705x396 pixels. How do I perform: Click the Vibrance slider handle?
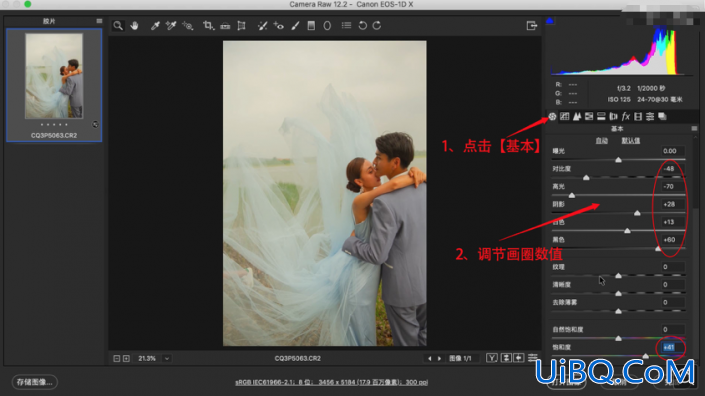point(619,338)
